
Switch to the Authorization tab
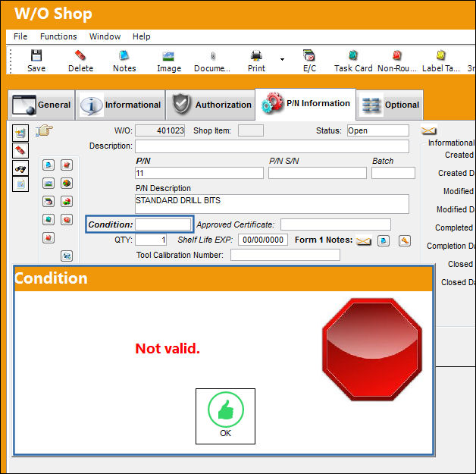tap(211, 105)
